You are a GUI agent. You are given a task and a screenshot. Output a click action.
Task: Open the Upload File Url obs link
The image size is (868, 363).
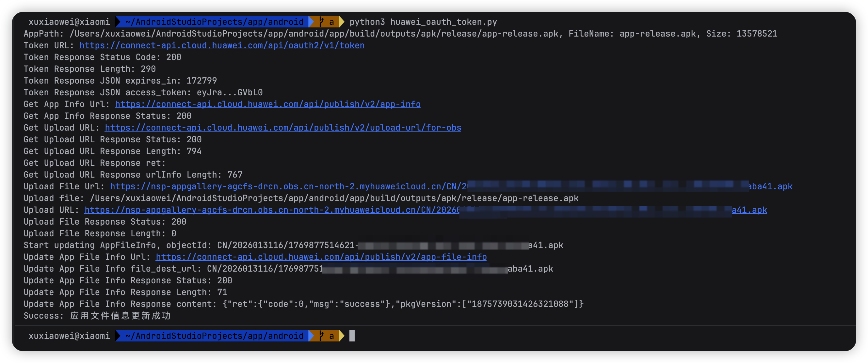(x=288, y=186)
